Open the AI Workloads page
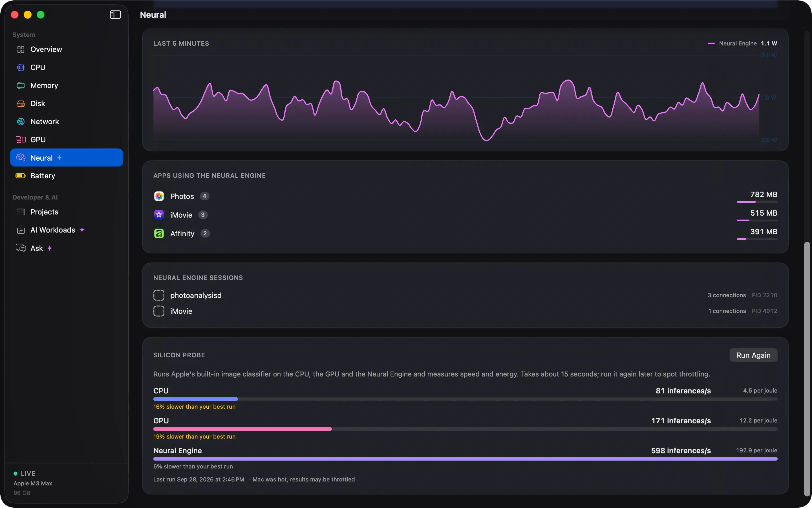812x508 pixels. (67, 230)
